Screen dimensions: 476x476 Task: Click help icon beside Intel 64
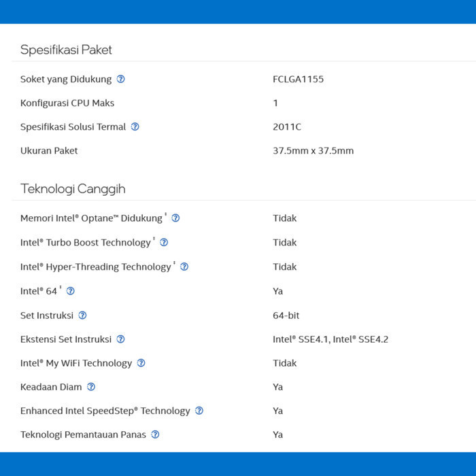click(x=71, y=291)
